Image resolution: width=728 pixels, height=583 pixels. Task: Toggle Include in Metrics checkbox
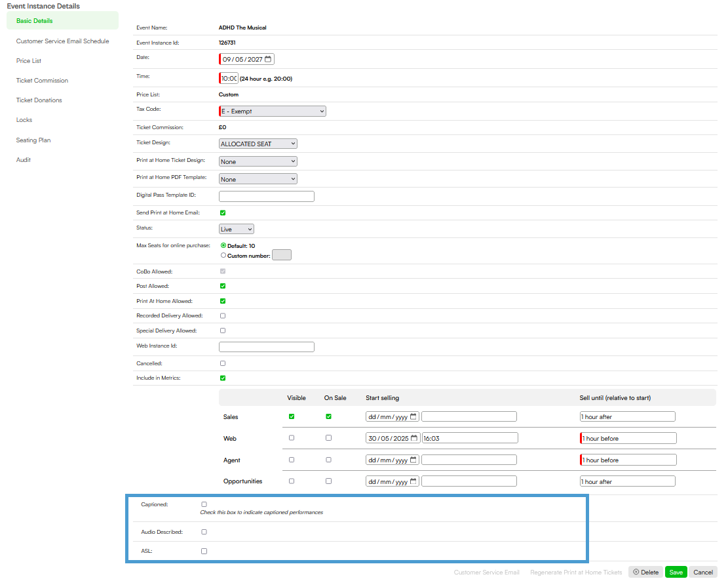point(223,378)
